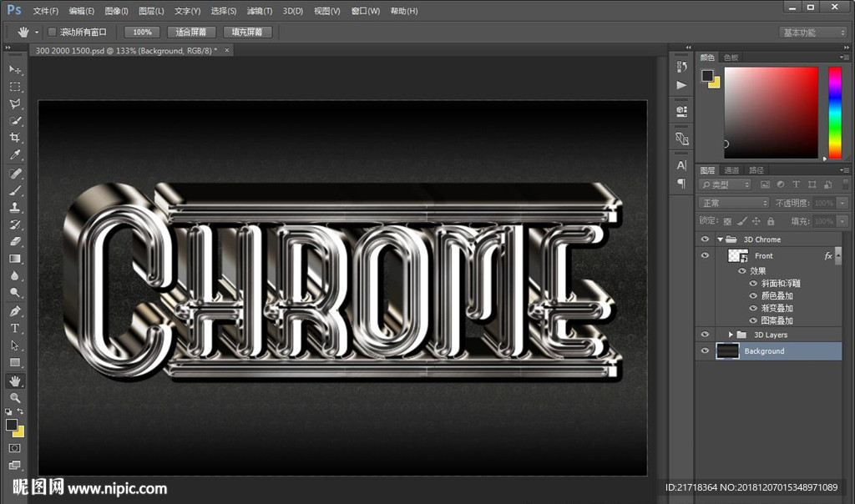Open the fill dropdown arrow

[842, 221]
